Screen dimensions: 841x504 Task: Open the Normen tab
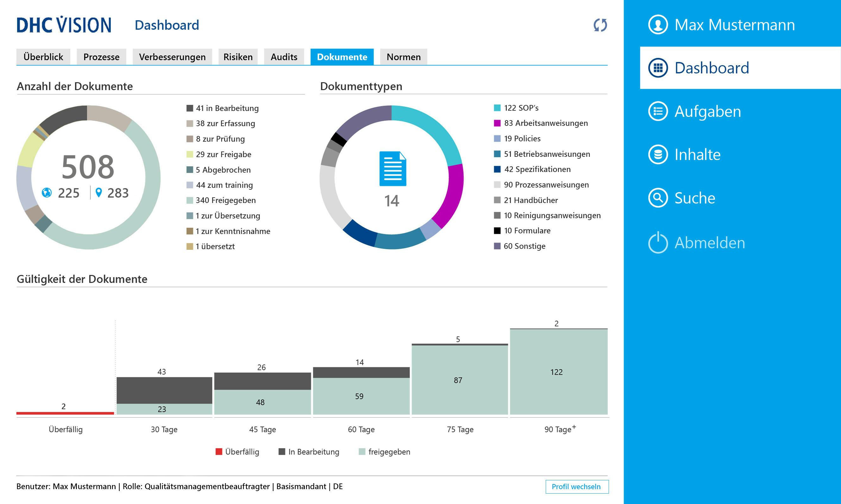(403, 57)
